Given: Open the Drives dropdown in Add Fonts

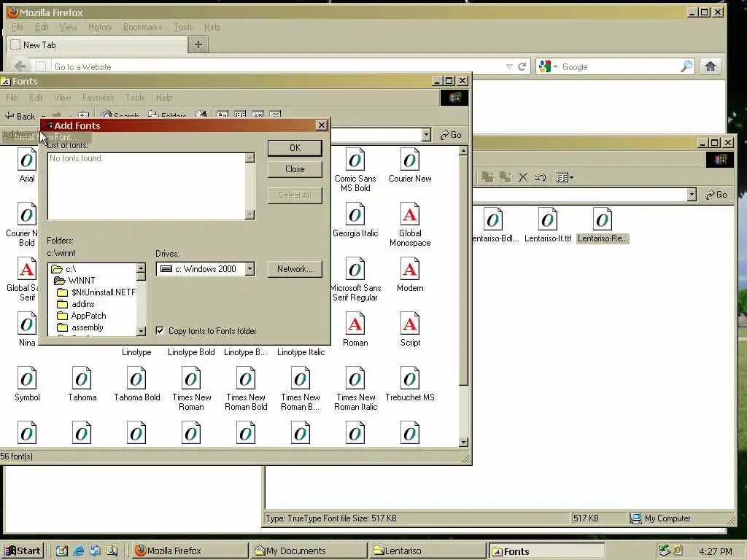Looking at the screenshot, I should (250, 269).
